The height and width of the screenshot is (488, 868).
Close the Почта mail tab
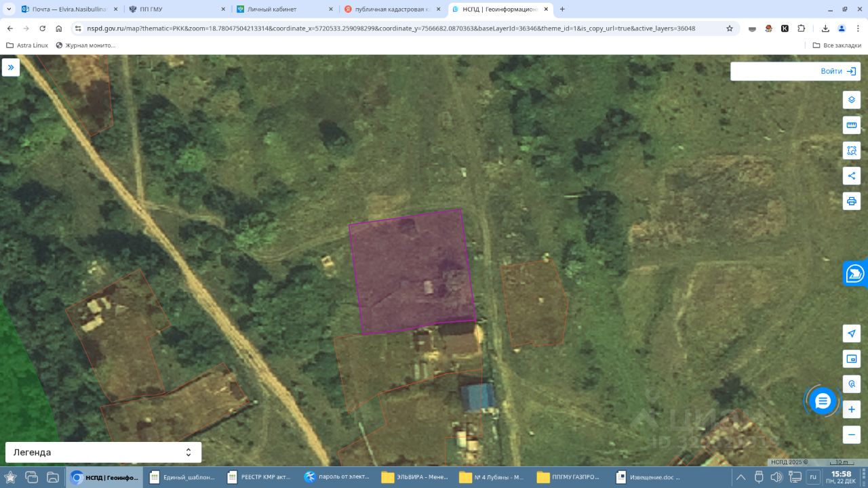(x=115, y=9)
